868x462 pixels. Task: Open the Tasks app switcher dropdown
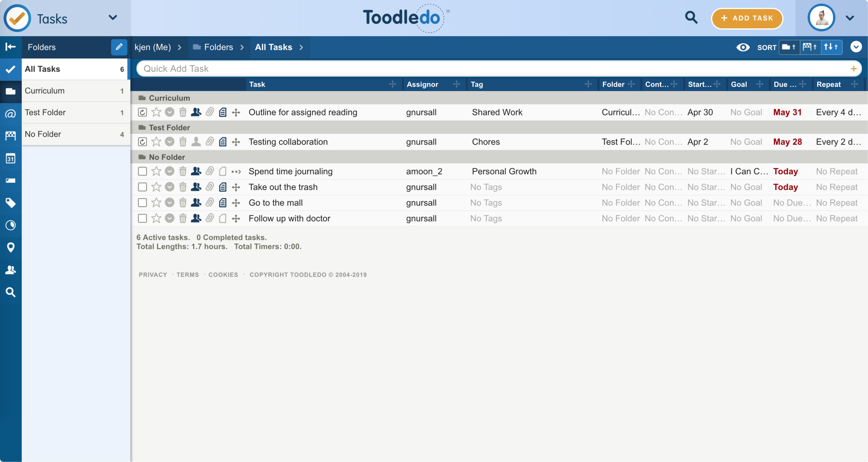tap(113, 17)
